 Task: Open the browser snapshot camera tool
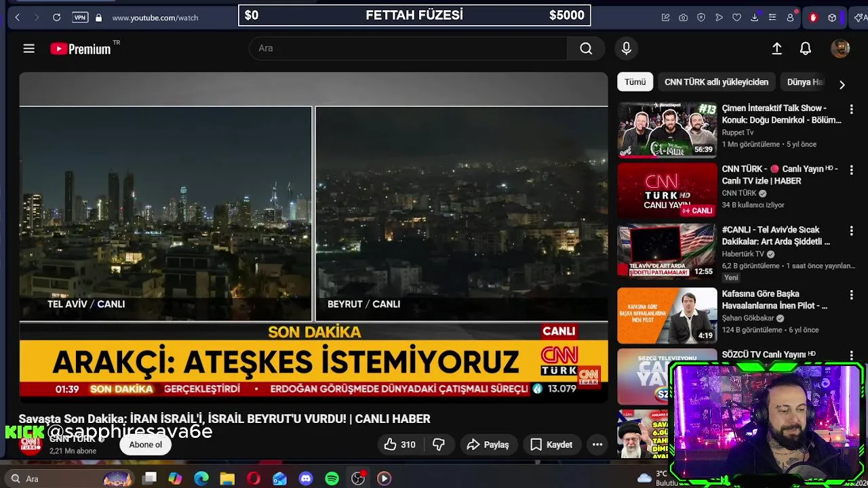684,18
